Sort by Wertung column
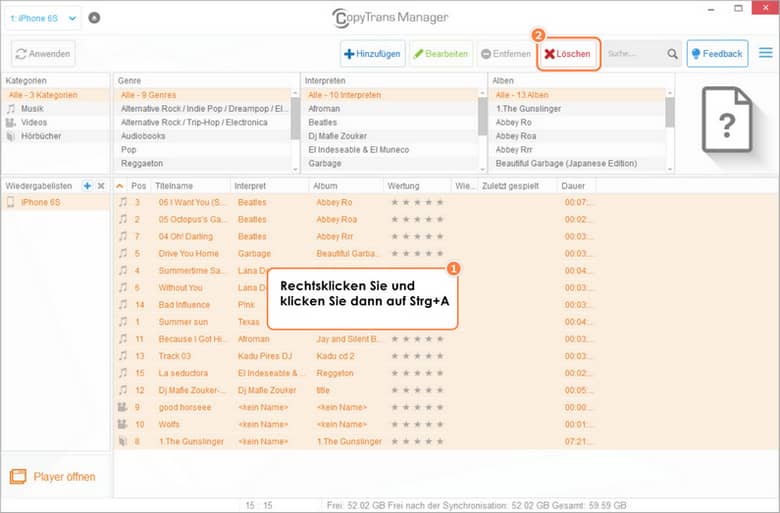This screenshot has height=513, width=780. click(417, 186)
